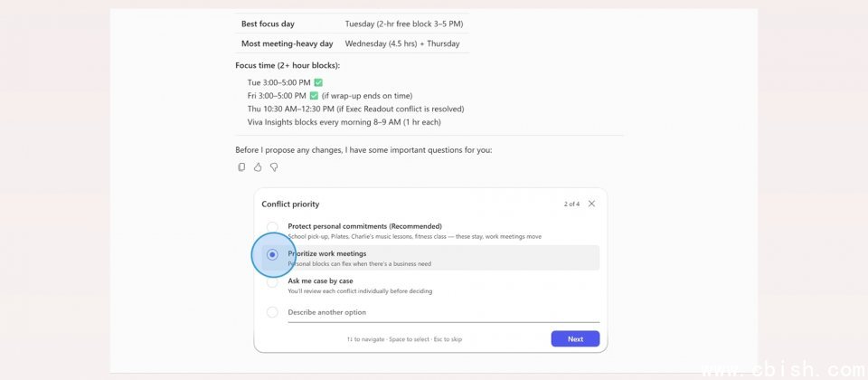The width and height of the screenshot is (868, 380).
Task: Click the Wednesday (4.5 hrs) + Thursday cell
Action: tap(402, 43)
